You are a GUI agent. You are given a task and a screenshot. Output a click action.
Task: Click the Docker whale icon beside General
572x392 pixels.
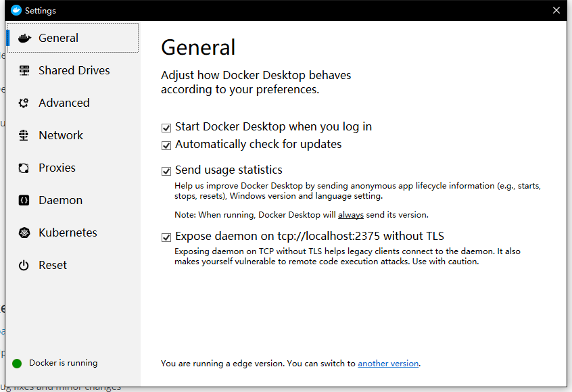point(24,38)
